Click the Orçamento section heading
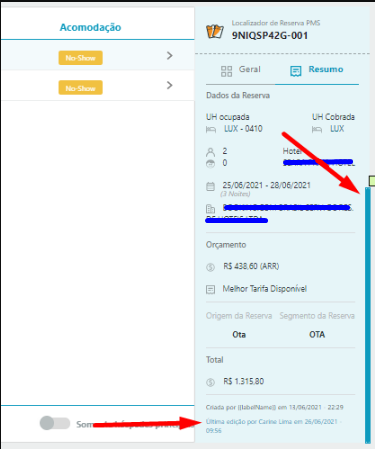Viewport: 375px width, 449px height. click(x=226, y=245)
